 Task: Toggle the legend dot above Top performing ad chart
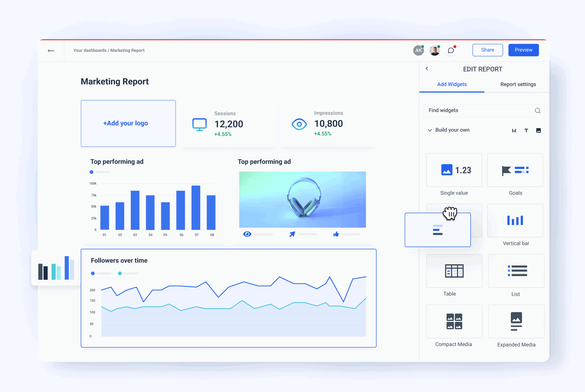tap(92, 172)
